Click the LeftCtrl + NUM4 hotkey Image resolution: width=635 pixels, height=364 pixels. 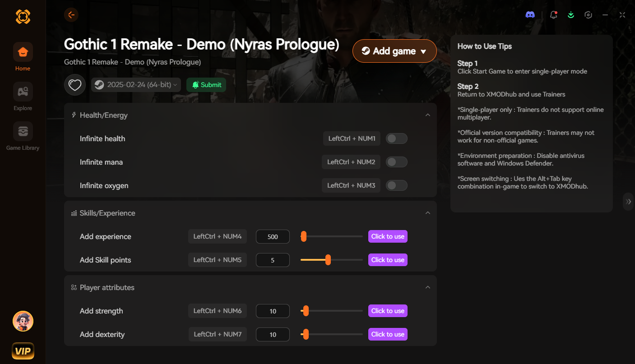pyautogui.click(x=218, y=236)
